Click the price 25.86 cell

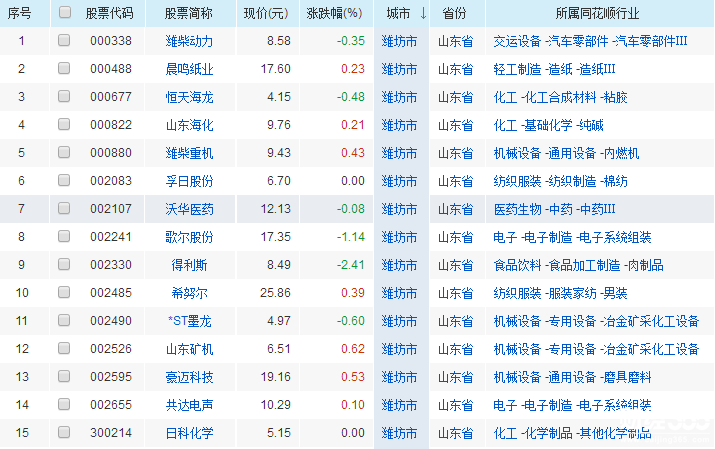click(275, 293)
